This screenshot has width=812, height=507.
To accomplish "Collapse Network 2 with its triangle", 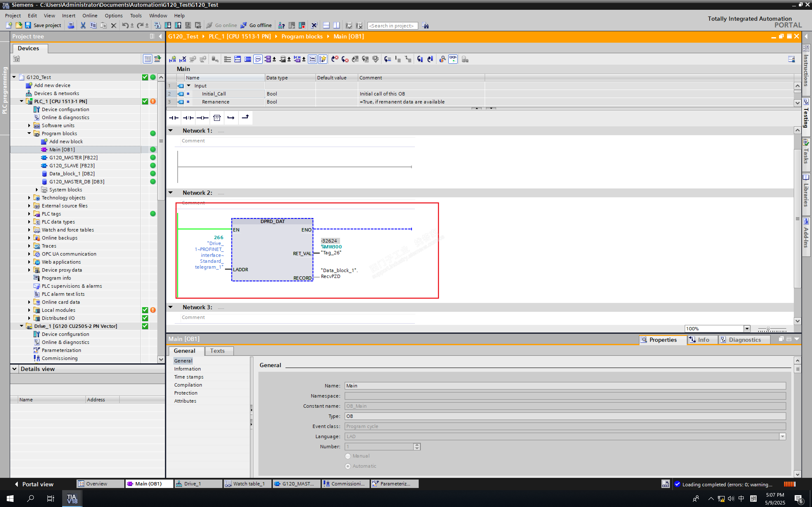I will click(x=170, y=193).
